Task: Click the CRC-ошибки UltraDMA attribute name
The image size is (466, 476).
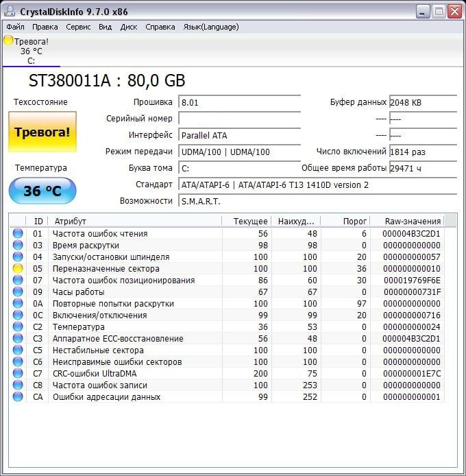Action: 95,373
